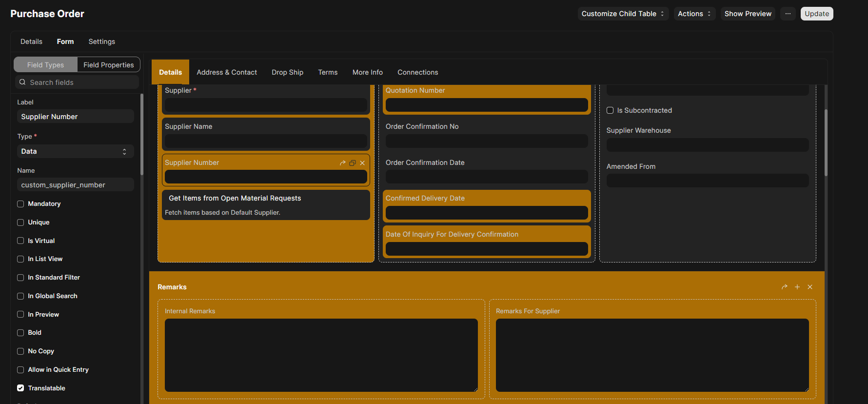
Task: Open the Connections tab
Action: pos(418,72)
